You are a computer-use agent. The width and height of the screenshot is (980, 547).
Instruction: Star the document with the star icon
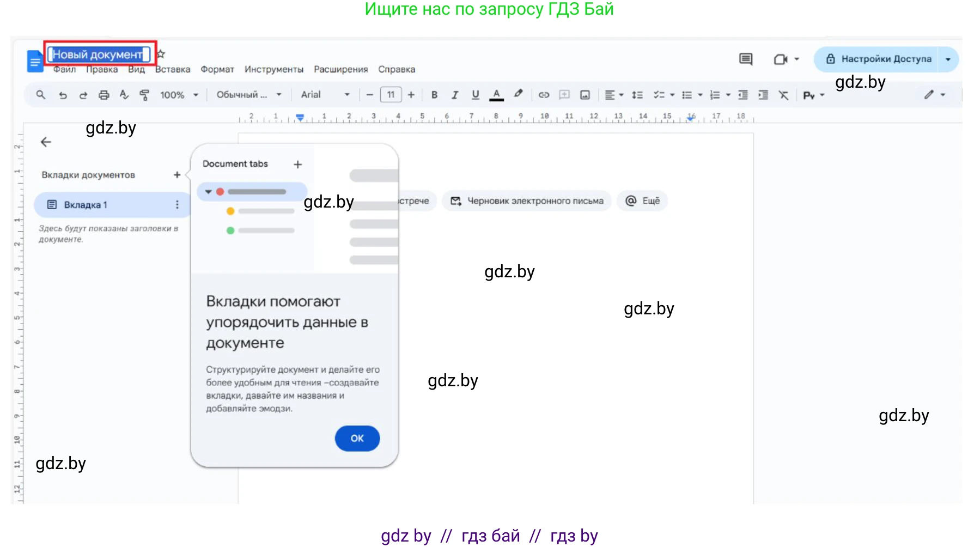click(161, 54)
